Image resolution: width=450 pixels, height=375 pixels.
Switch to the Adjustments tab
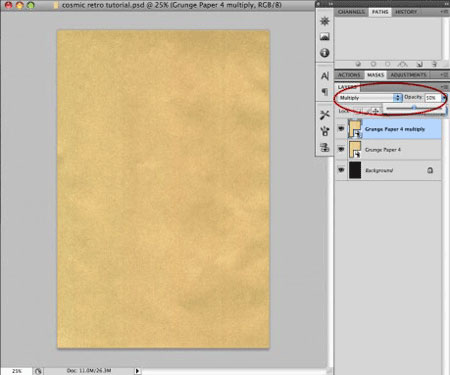click(408, 75)
